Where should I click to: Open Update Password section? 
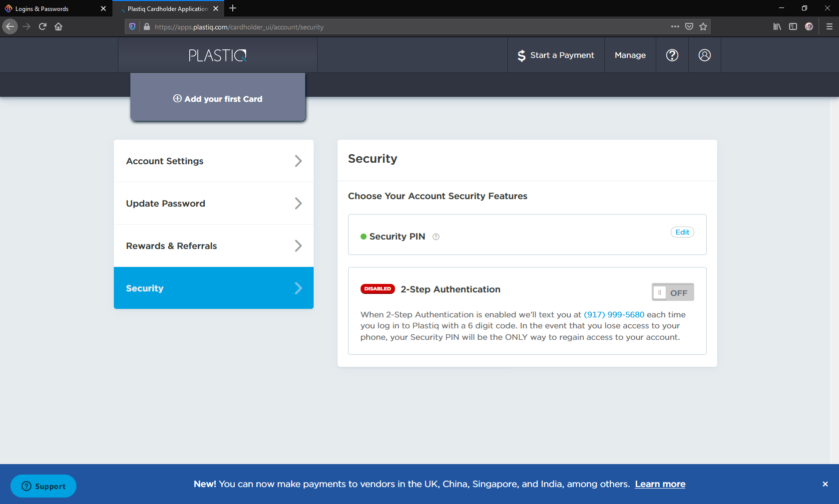click(214, 203)
